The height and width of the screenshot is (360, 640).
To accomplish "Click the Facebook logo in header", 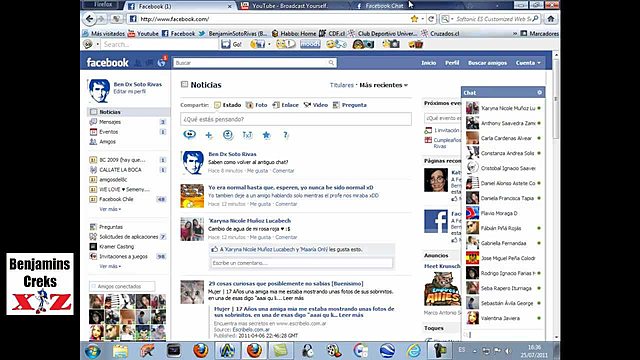I will pyautogui.click(x=107, y=62).
